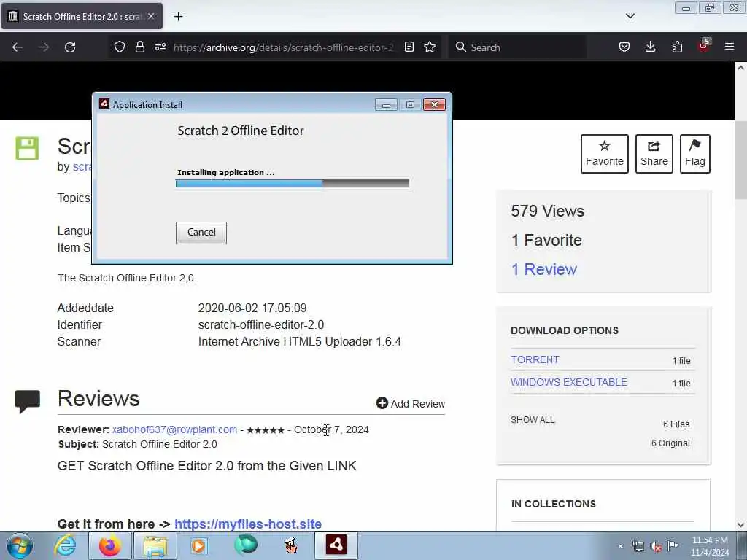Toggle reader view icon
The width and height of the screenshot is (747, 560).
[409, 47]
